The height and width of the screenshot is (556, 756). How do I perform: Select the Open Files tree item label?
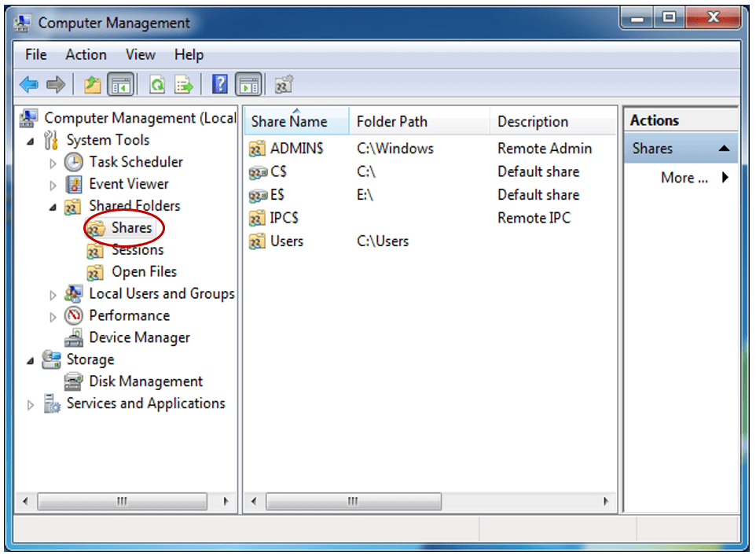[144, 272]
